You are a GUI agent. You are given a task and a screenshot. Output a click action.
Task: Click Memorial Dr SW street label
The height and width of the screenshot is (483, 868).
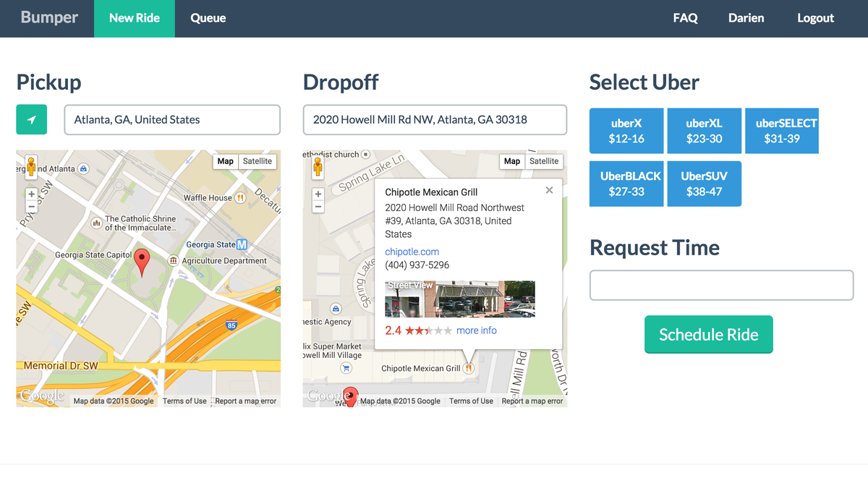tap(61, 366)
